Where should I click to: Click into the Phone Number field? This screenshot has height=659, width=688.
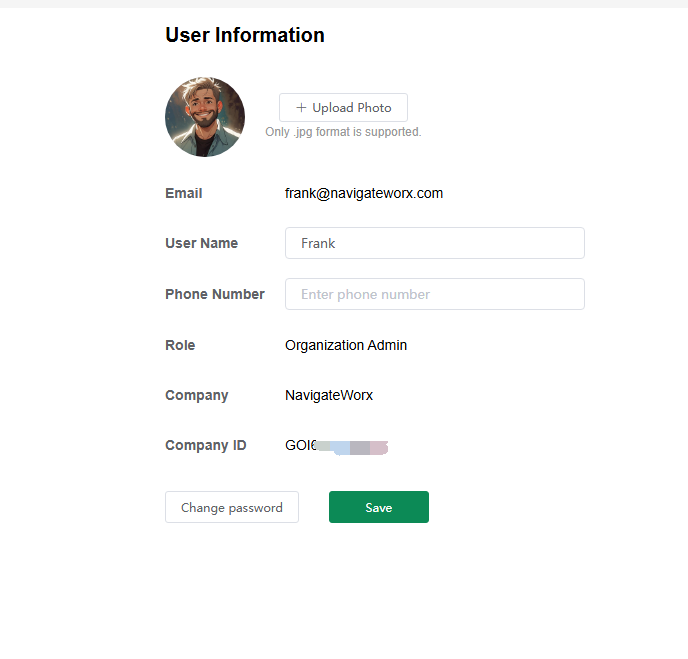coord(435,294)
